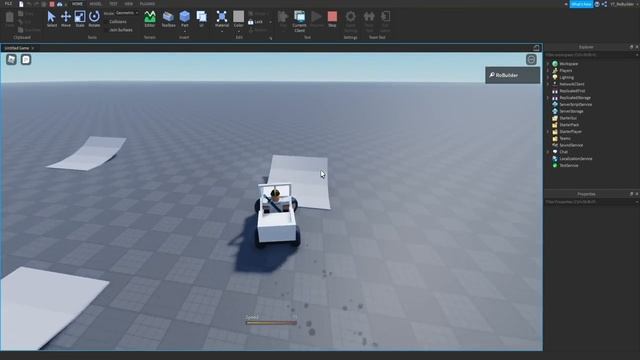Click the New file icon
This screenshot has height=360, width=640.
(x=21, y=4)
